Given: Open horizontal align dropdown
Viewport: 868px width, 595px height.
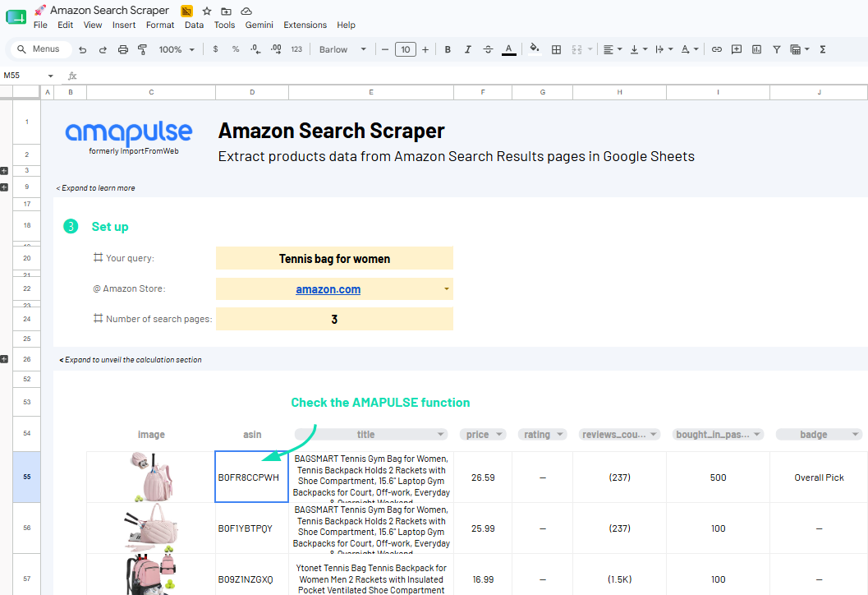Looking at the screenshot, I should coord(613,49).
